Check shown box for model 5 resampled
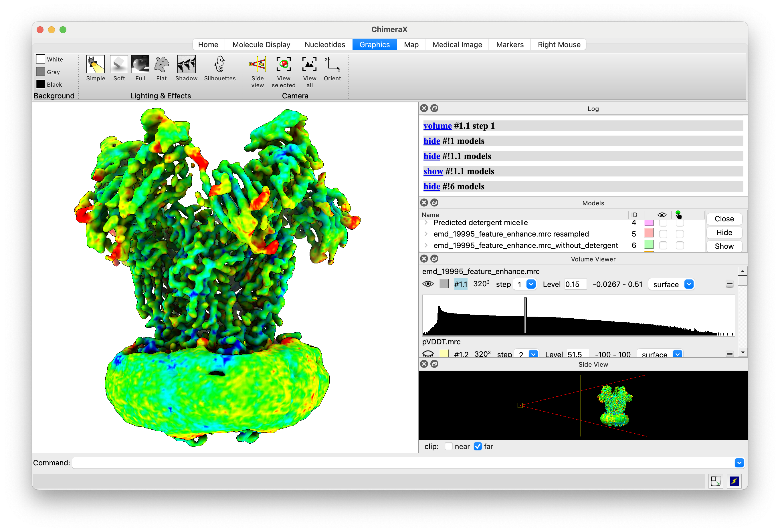 pos(663,234)
